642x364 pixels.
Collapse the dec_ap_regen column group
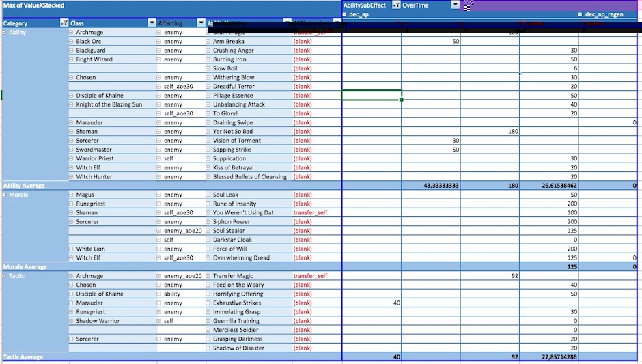580,14
